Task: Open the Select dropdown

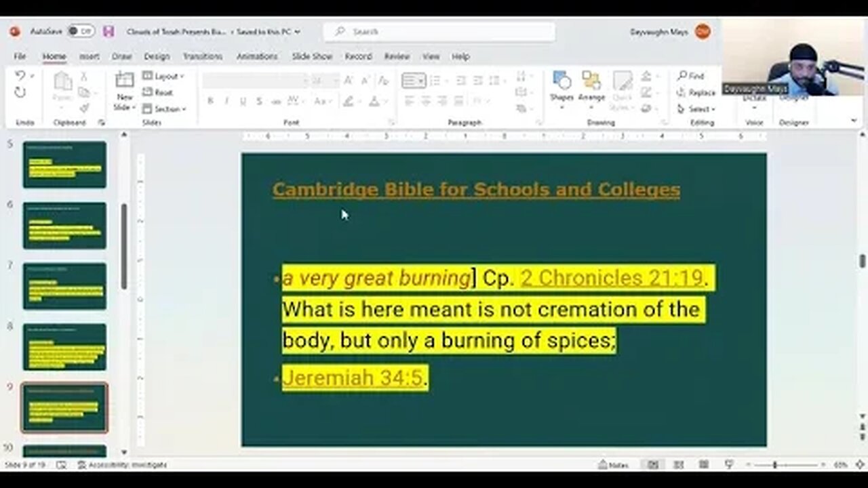Action: (696, 109)
